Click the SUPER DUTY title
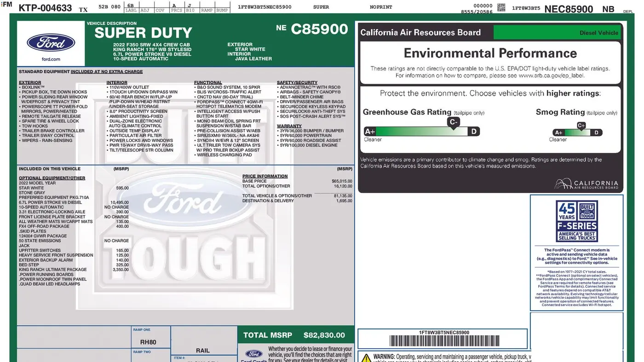The image size is (644, 362). pos(143,33)
